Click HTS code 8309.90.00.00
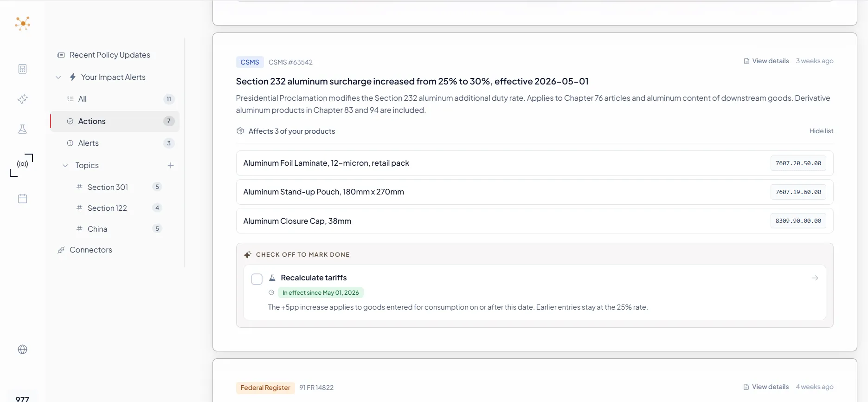 coord(798,221)
